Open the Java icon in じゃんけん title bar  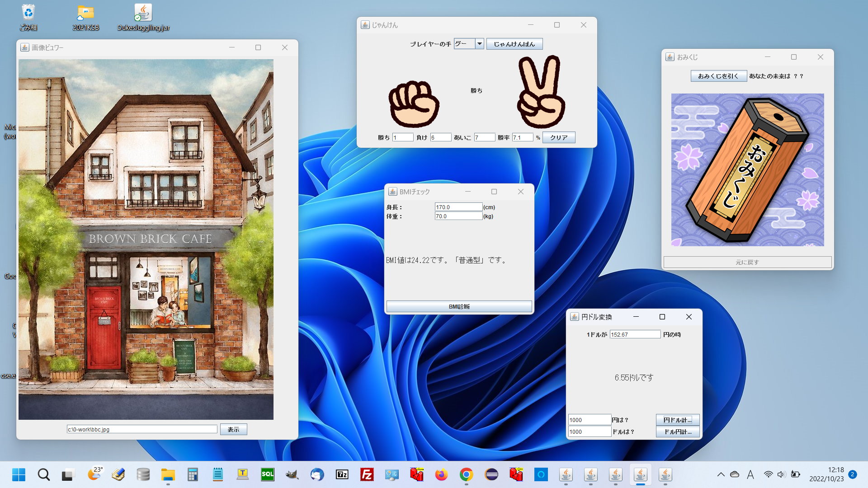(x=365, y=25)
